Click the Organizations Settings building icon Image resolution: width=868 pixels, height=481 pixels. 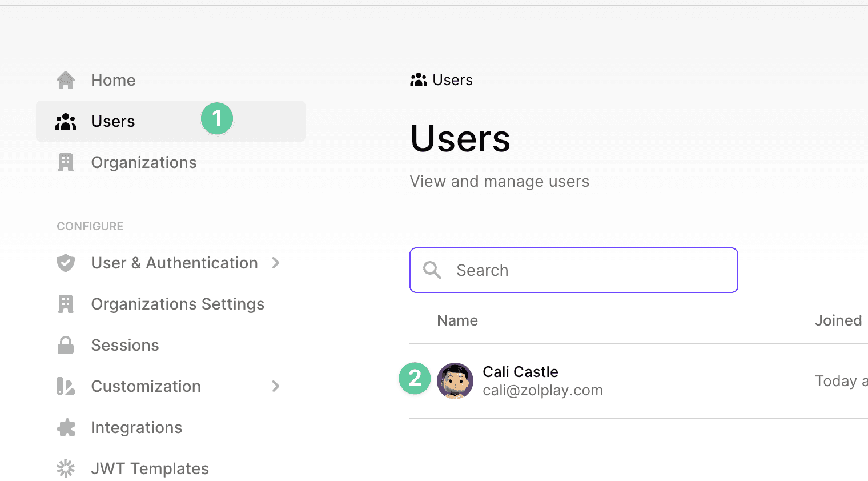66,304
